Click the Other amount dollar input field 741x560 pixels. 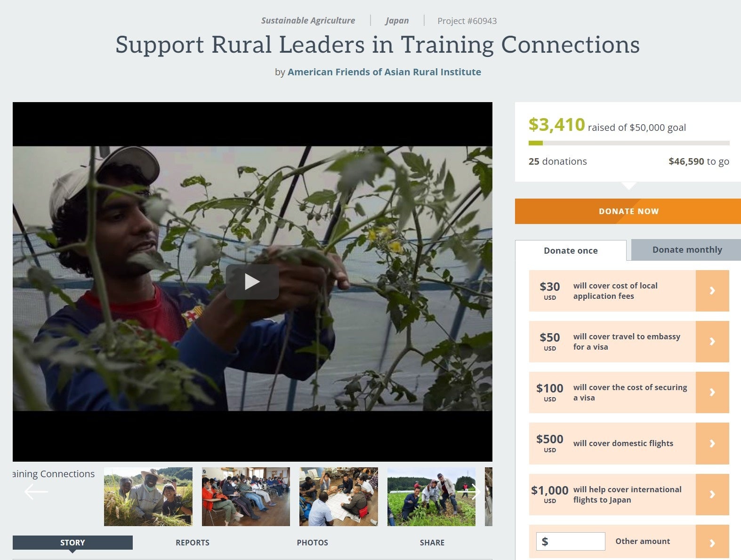571,541
